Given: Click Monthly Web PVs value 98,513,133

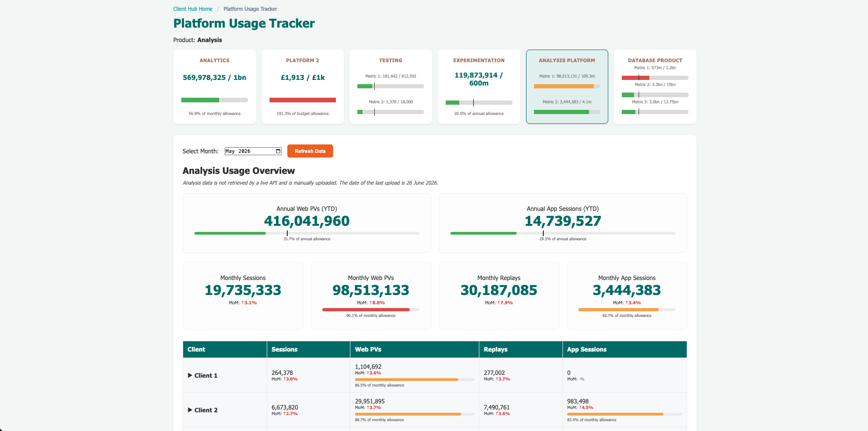Looking at the screenshot, I should (371, 290).
